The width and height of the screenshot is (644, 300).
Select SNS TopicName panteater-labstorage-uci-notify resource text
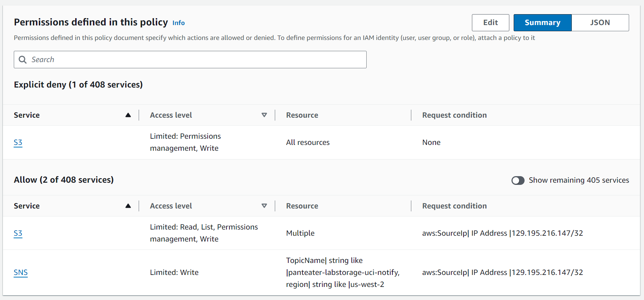343,272
